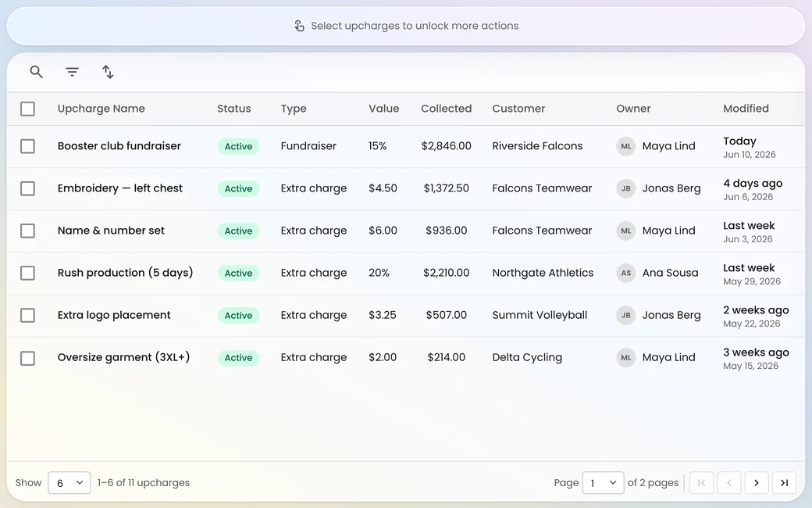Click the Customer column header
The image size is (812, 508).
click(518, 109)
